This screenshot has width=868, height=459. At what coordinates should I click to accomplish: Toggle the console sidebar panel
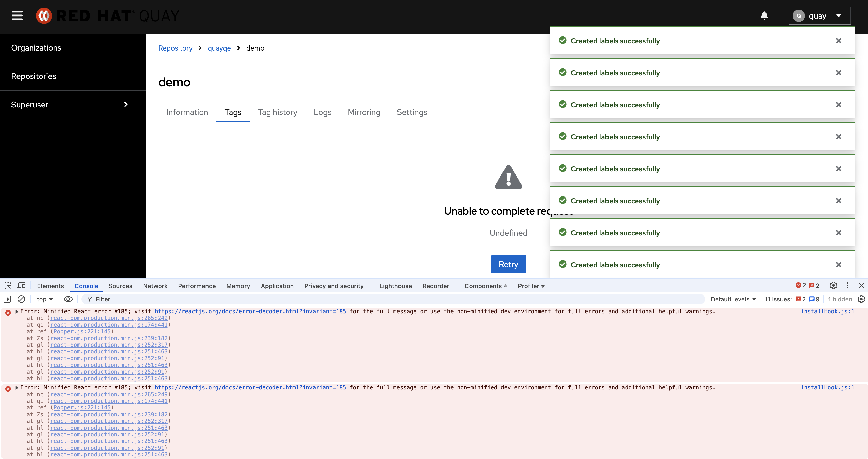click(x=7, y=299)
